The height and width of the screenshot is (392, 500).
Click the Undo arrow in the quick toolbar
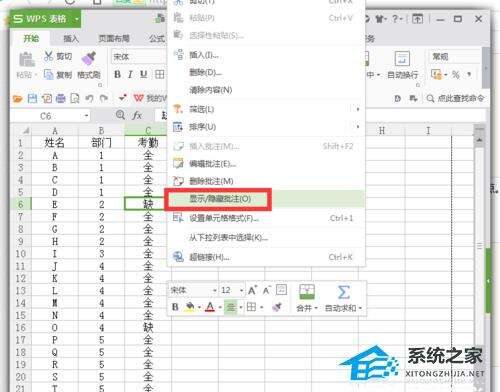(89, 98)
